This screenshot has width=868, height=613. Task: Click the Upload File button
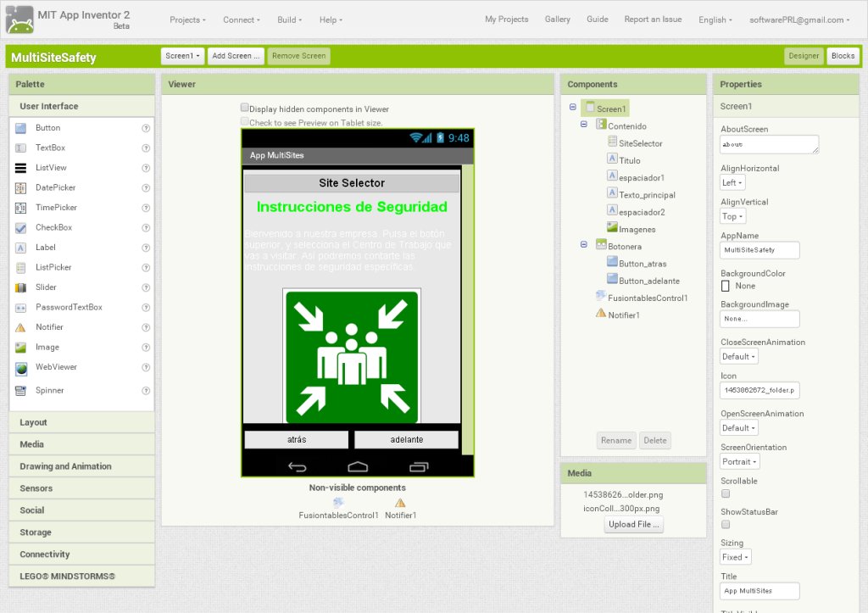click(633, 525)
